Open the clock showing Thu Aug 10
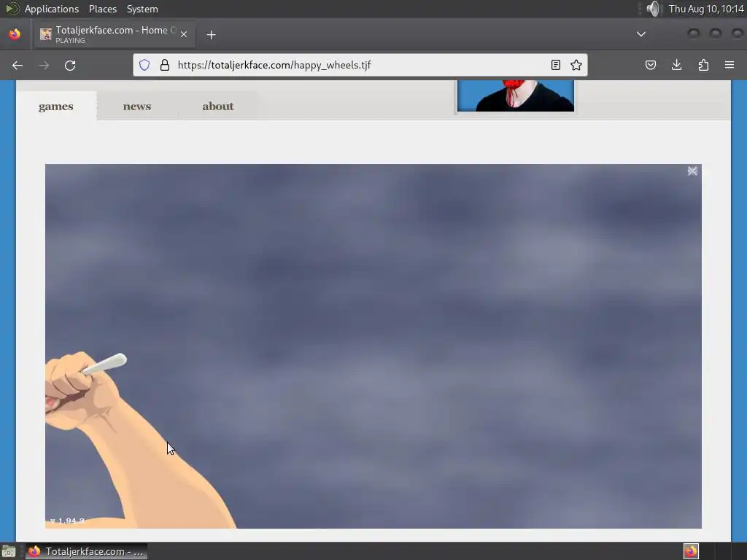 [x=706, y=9]
